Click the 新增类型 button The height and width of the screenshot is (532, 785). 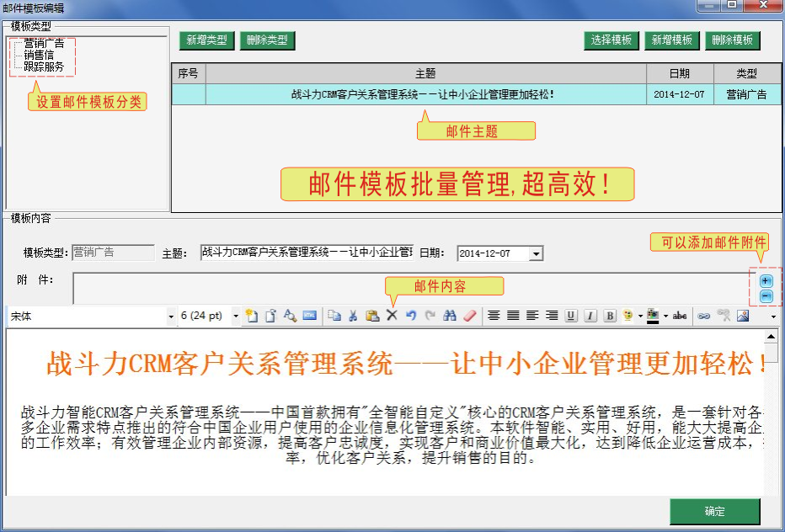click(x=206, y=40)
